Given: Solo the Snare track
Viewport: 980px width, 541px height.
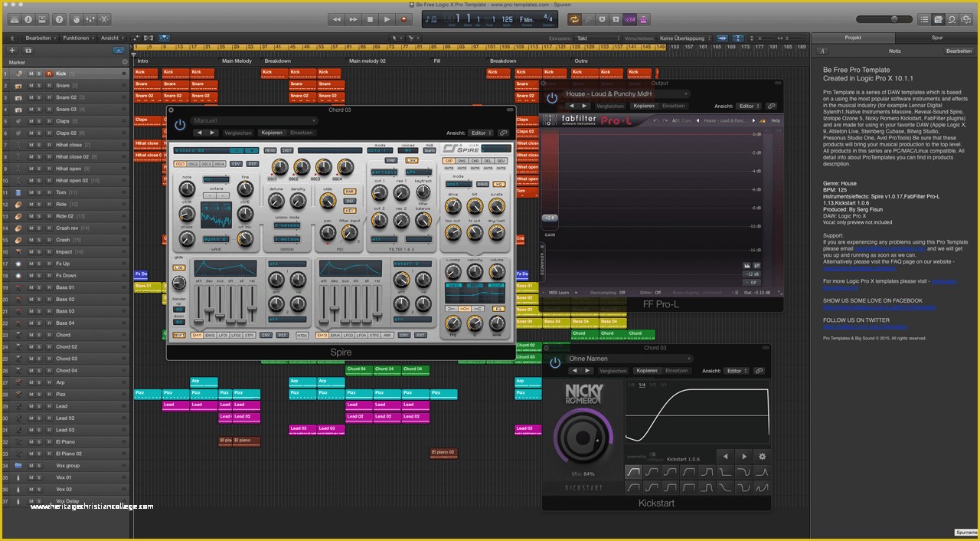Looking at the screenshot, I should pos(40,86).
